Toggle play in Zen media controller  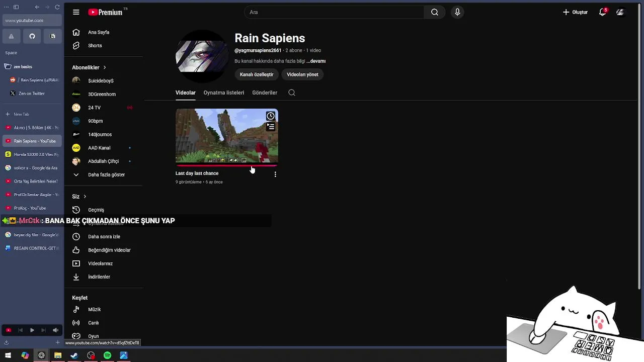tap(32, 330)
